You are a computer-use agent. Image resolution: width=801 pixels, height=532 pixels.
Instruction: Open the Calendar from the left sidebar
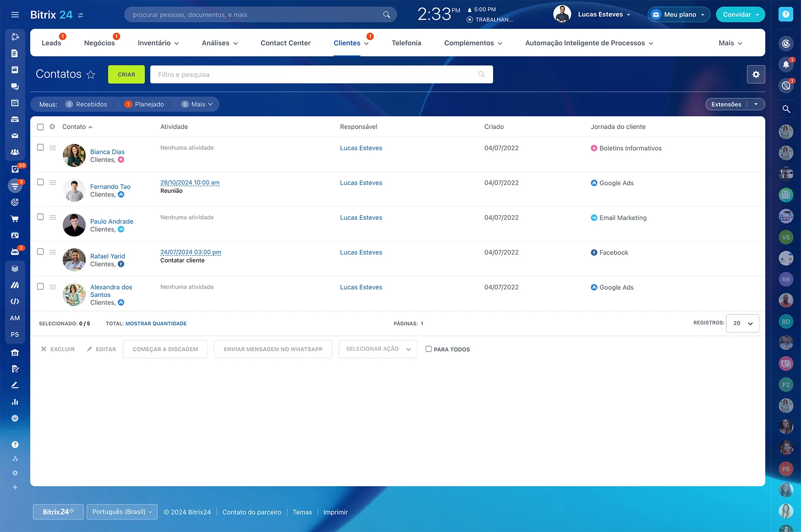15,103
